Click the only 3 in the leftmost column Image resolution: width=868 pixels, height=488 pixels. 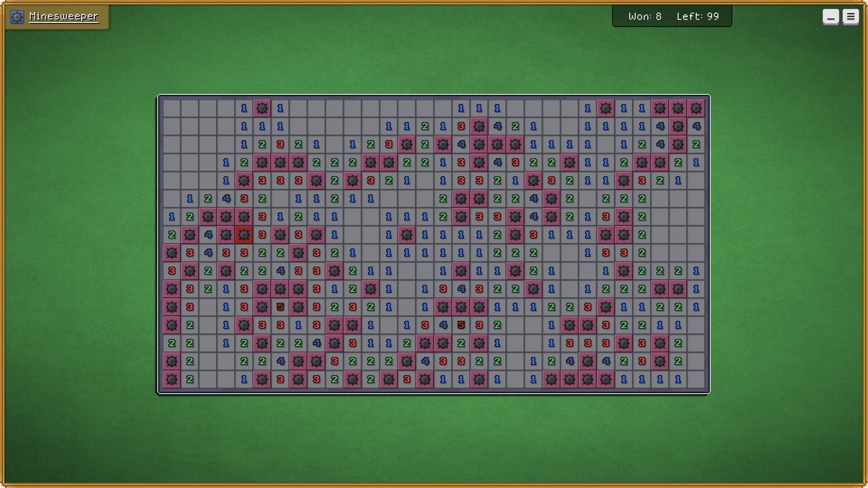click(172, 271)
